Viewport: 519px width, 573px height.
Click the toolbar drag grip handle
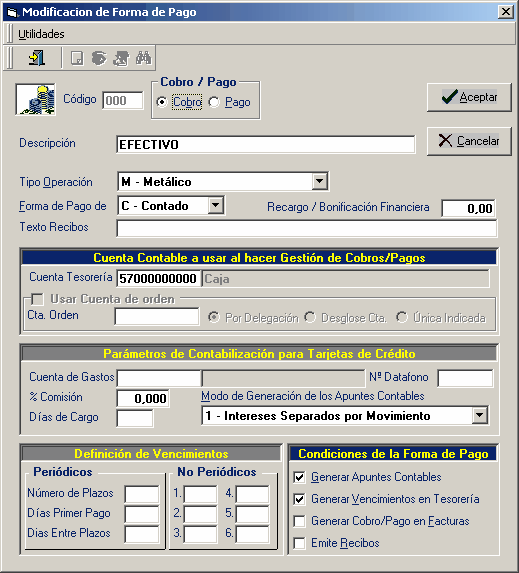click(x=10, y=58)
